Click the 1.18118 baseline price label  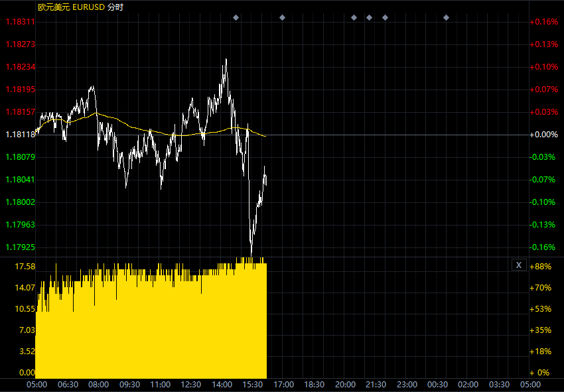(x=20, y=135)
